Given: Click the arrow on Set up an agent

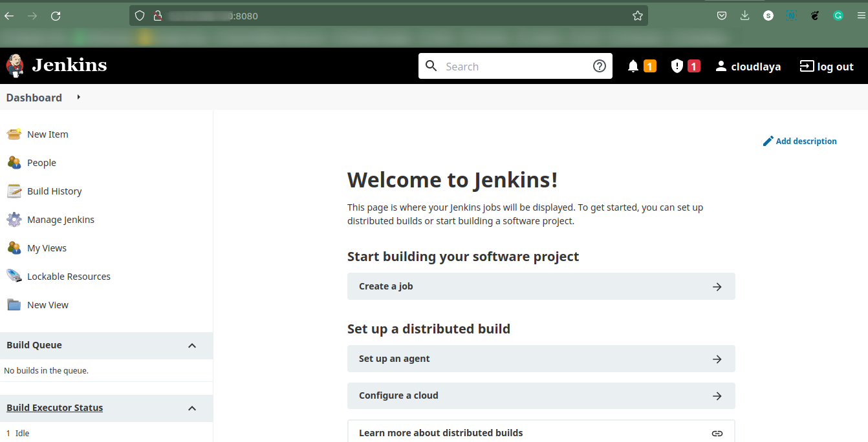Looking at the screenshot, I should [717, 359].
